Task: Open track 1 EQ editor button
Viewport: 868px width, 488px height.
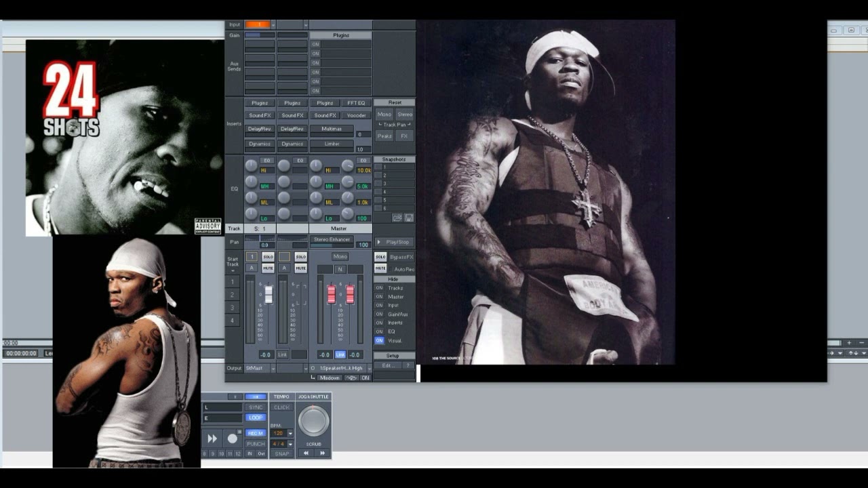Action: tap(267, 161)
